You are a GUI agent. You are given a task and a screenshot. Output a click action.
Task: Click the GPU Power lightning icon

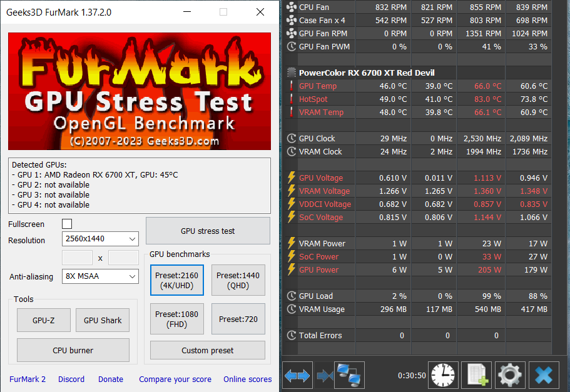point(292,269)
